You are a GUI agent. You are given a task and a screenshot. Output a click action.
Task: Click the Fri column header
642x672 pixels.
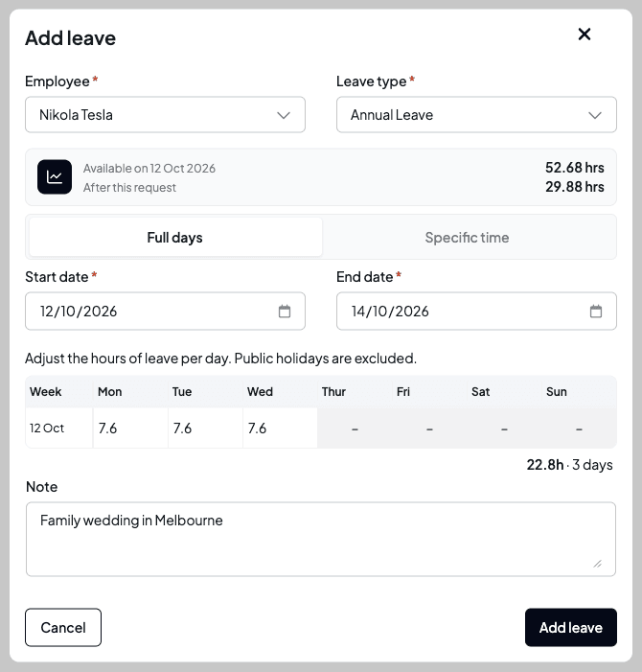403,392
